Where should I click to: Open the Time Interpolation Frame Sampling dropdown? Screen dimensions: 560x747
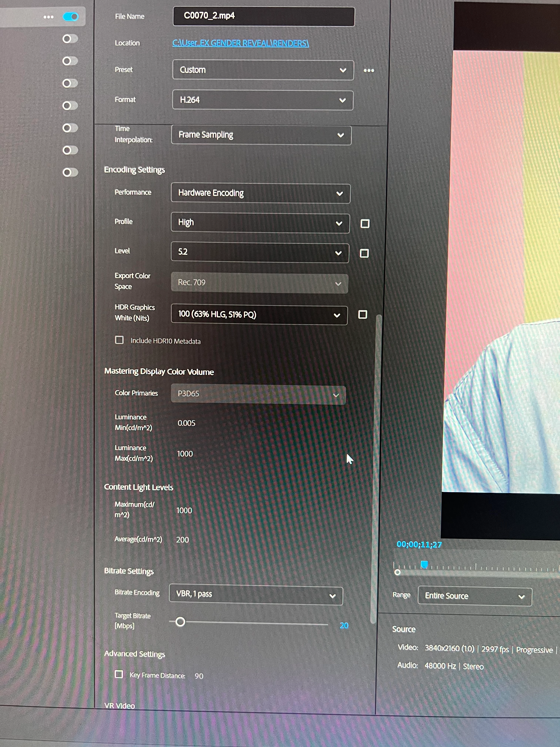click(261, 135)
